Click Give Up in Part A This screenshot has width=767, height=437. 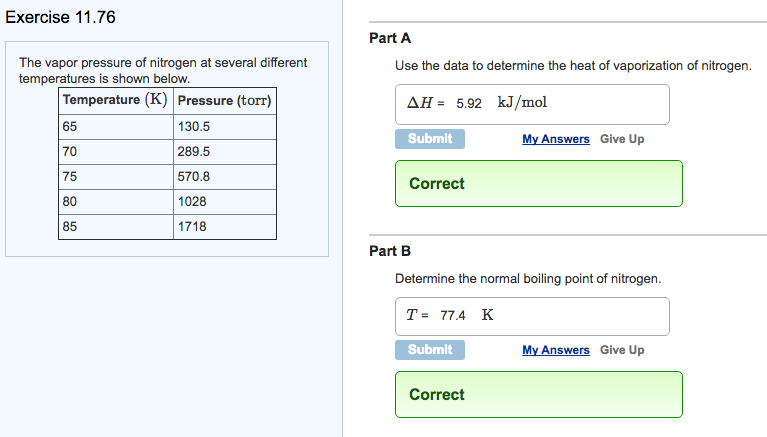tap(622, 139)
